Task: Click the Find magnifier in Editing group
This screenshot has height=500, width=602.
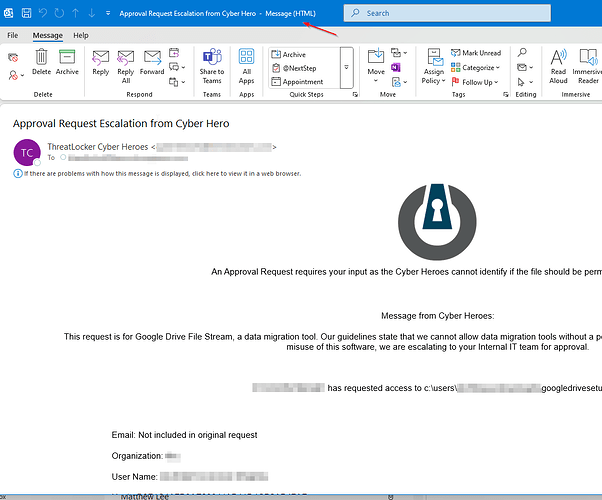Action: coord(522,53)
